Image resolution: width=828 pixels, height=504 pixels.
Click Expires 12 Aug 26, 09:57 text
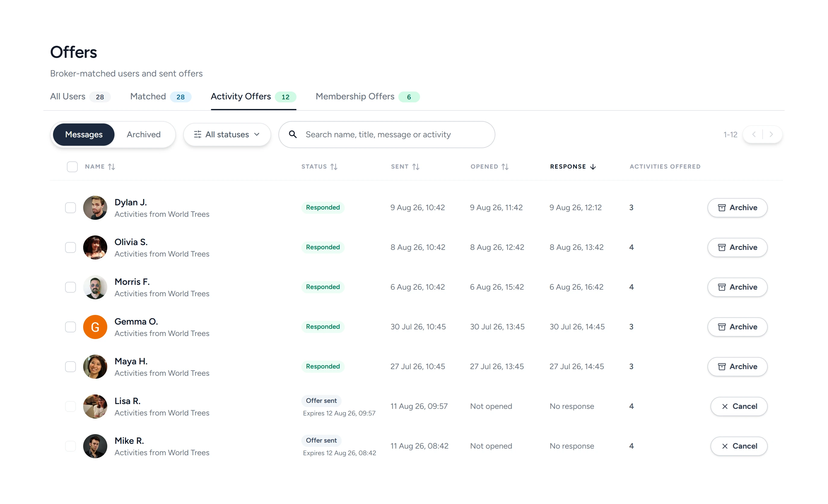(339, 413)
